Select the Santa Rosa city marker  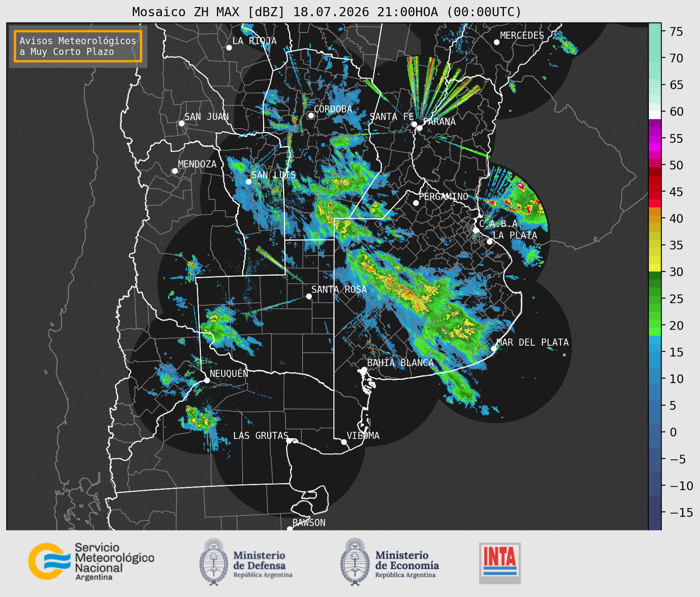pyautogui.click(x=309, y=296)
